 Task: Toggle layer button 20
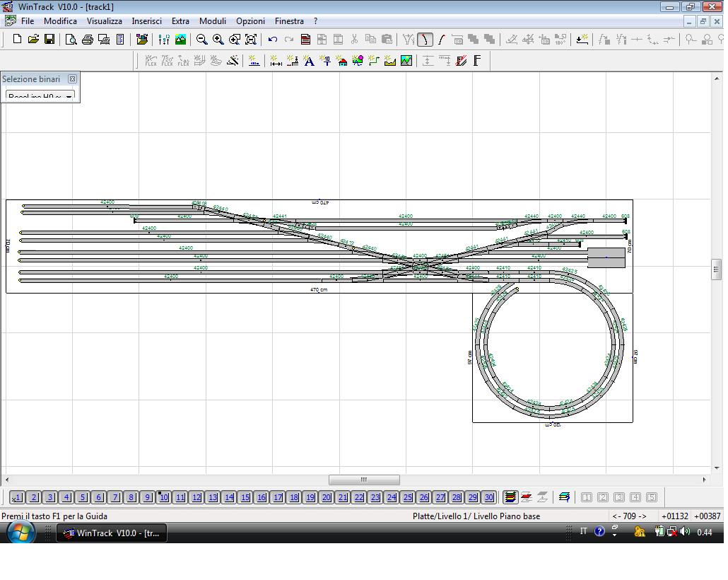pos(327,497)
